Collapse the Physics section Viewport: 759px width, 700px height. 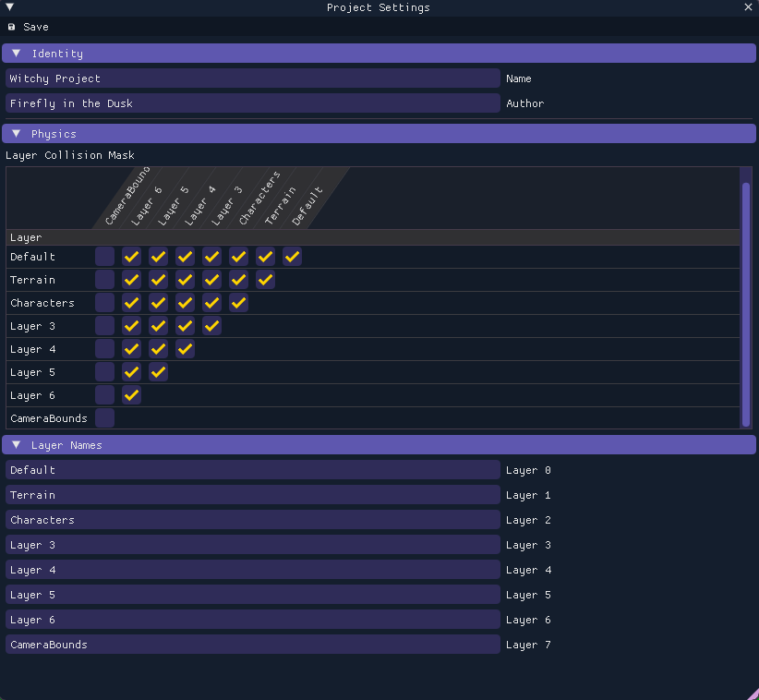point(15,133)
